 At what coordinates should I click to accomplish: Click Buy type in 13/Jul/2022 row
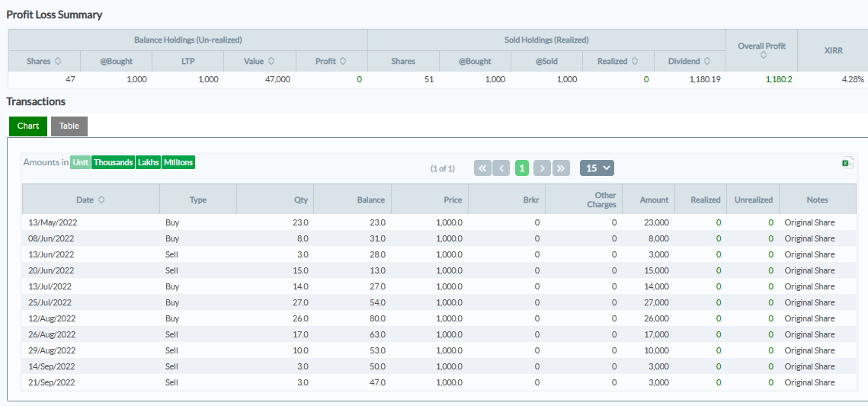coord(172,286)
